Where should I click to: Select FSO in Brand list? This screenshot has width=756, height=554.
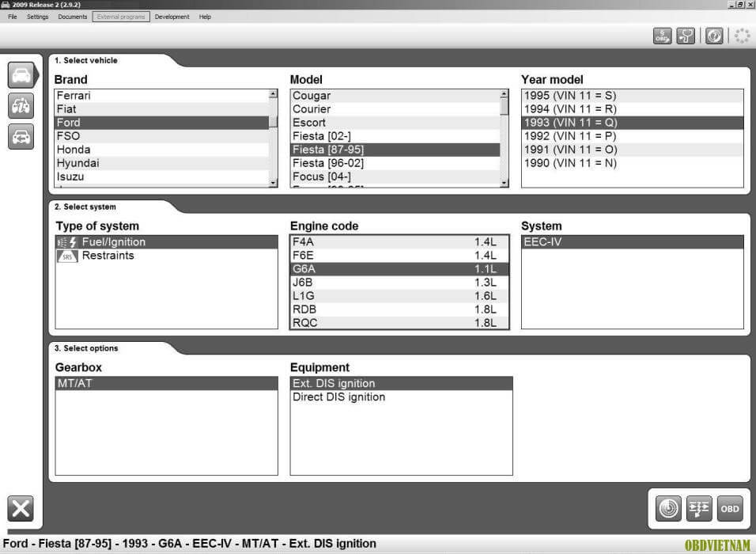[162, 136]
